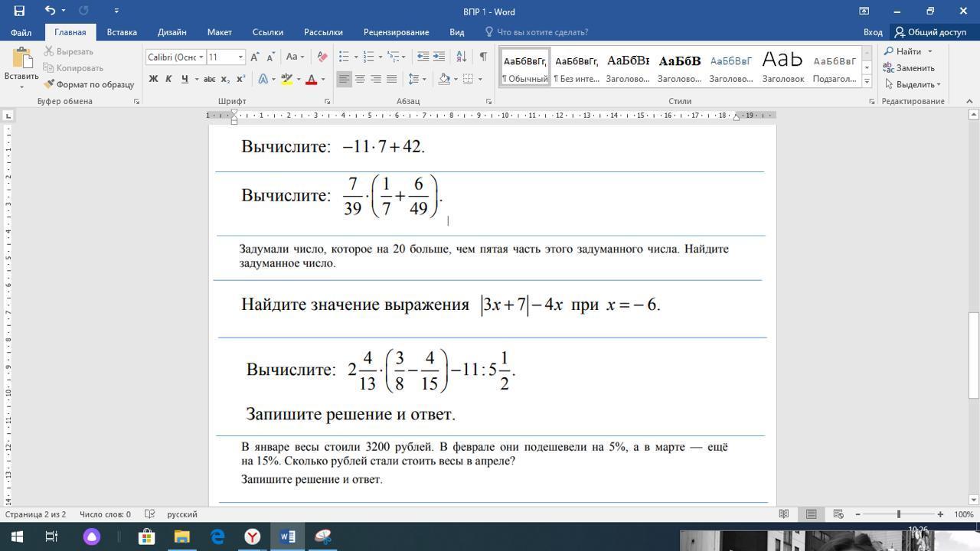The width and height of the screenshot is (980, 551).
Task: Click the Заменить button
Action: tap(909, 68)
